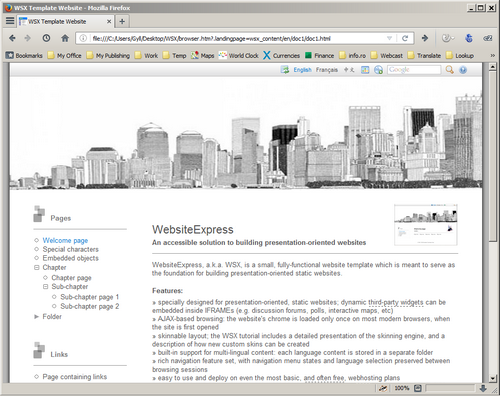500x396 pixels.
Task: Click the vertical scrollbar down arrow
Action: [493, 378]
